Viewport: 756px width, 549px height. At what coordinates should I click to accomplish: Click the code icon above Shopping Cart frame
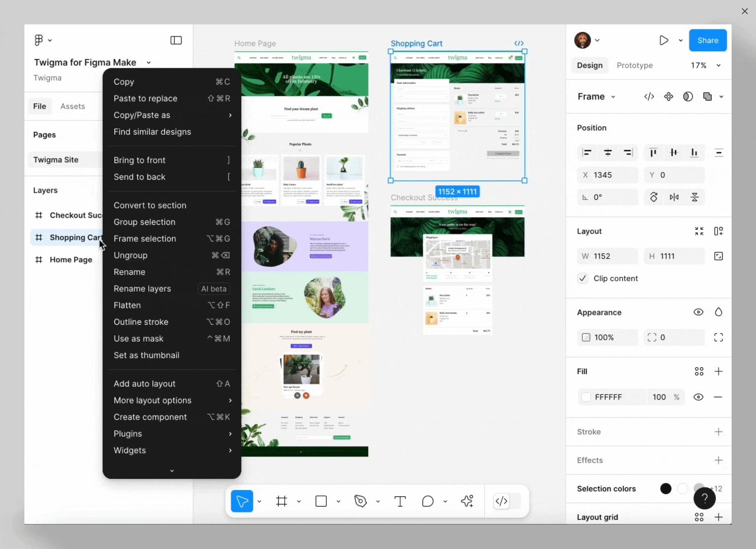click(519, 43)
